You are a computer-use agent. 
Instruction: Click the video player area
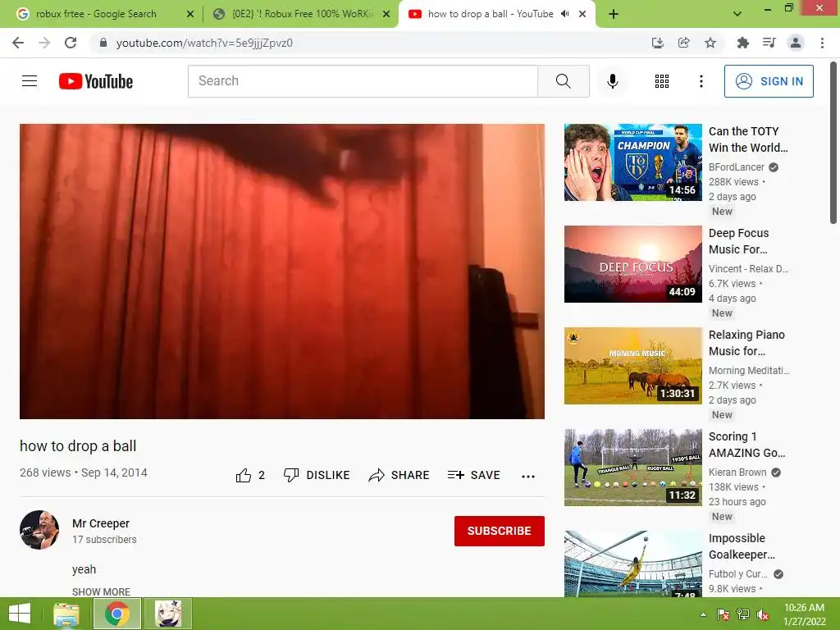click(282, 271)
